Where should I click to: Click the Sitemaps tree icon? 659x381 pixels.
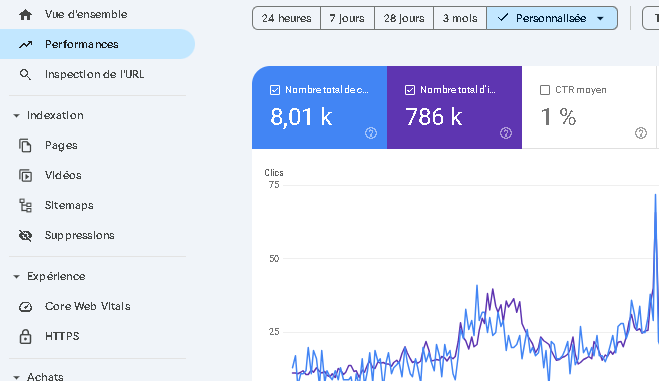[x=25, y=205]
